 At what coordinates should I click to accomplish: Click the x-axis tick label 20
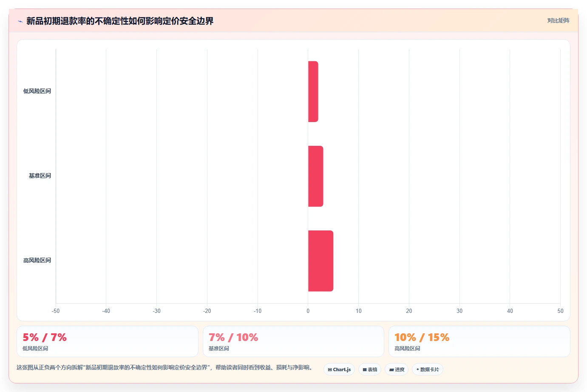[409, 311]
